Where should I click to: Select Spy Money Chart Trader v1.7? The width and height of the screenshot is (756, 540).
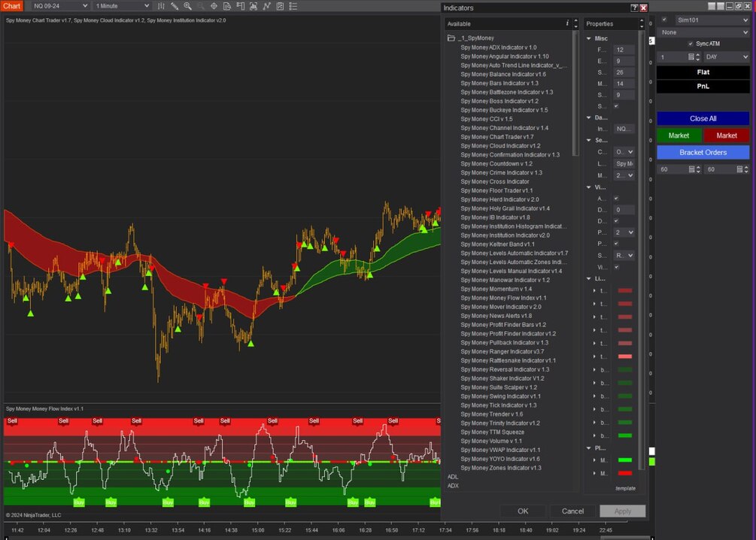pyautogui.click(x=497, y=137)
